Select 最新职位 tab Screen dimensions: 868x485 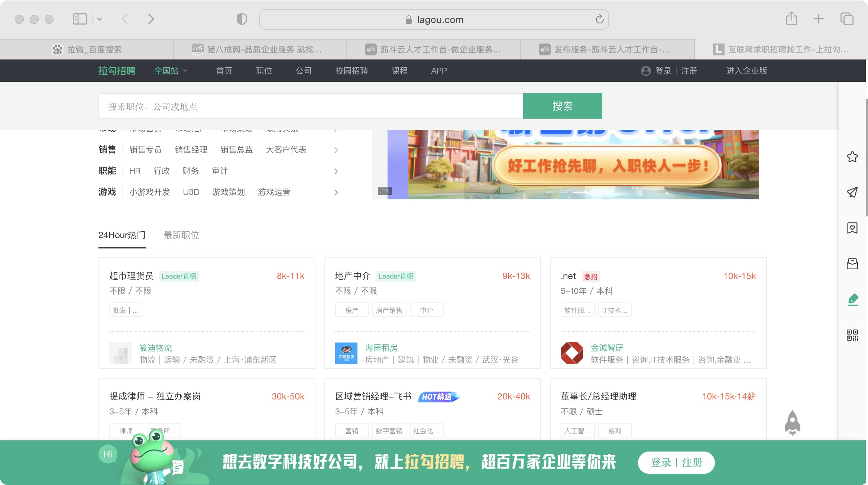click(181, 235)
